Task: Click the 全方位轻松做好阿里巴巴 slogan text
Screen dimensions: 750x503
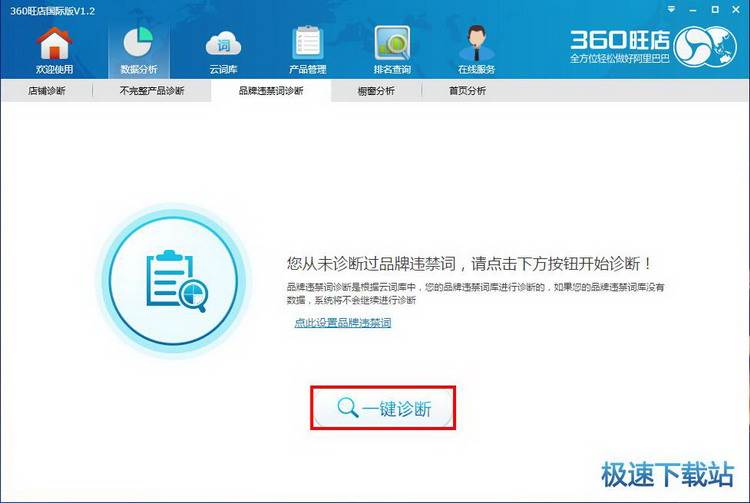Action: pos(619,59)
